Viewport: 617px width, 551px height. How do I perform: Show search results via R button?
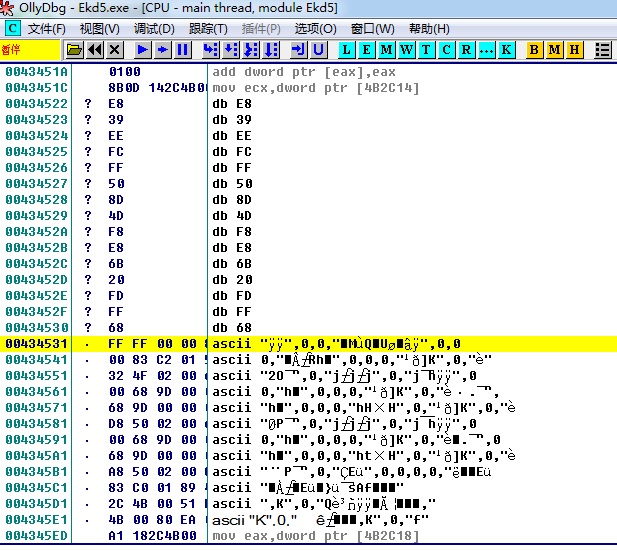coord(467,49)
